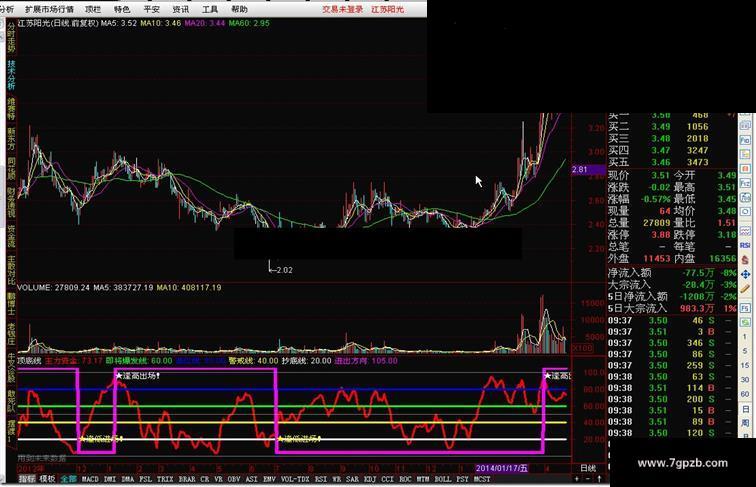Click the green icon below F5
This screenshot has width=756, height=487.
pos(745,322)
